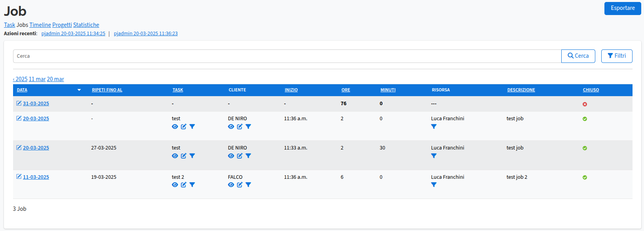Click the sort arrow in the DATA column header

(79, 90)
